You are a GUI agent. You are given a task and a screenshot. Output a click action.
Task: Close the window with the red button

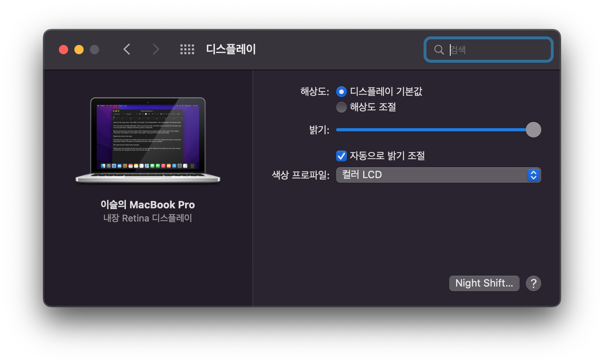pyautogui.click(x=63, y=50)
